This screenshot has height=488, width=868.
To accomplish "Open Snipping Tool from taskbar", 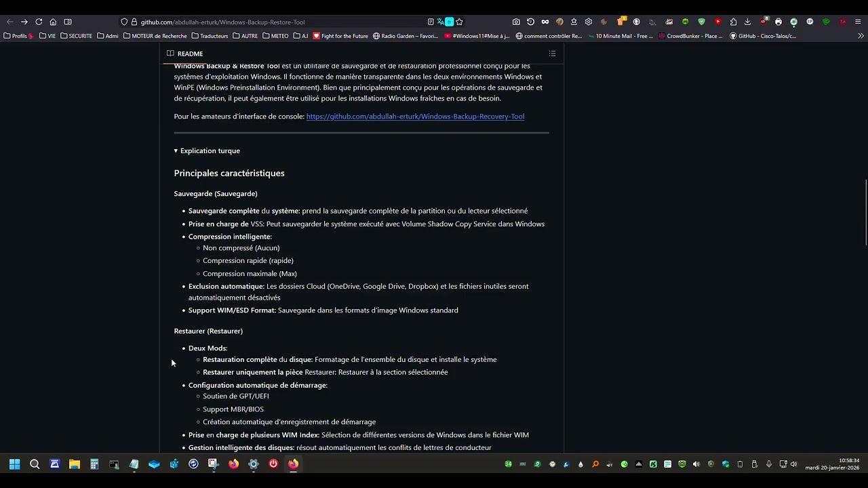I will coord(214,464).
